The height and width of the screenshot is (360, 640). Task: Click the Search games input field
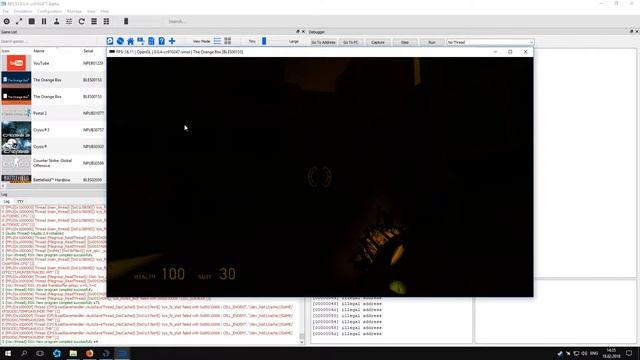click(x=52, y=41)
